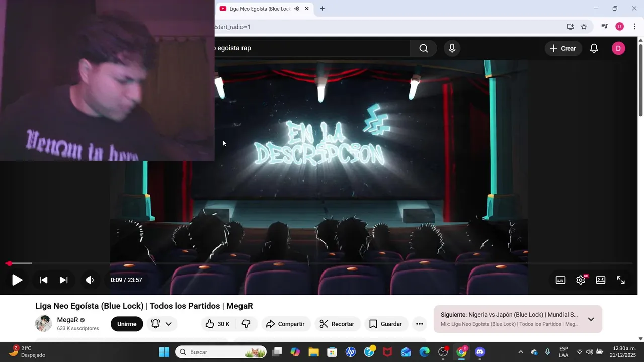Click the video title text

click(x=144, y=306)
